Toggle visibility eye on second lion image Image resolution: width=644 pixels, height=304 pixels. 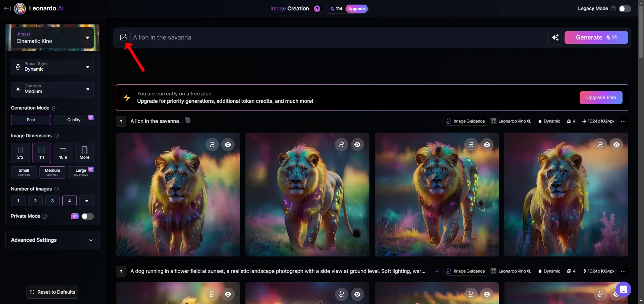coord(357,145)
